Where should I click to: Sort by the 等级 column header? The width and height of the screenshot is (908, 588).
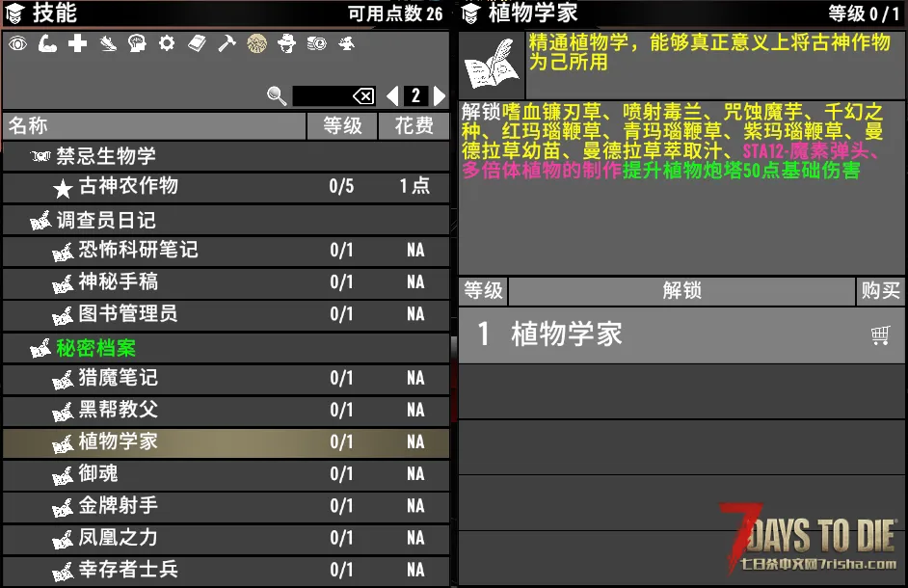pyautogui.click(x=341, y=125)
